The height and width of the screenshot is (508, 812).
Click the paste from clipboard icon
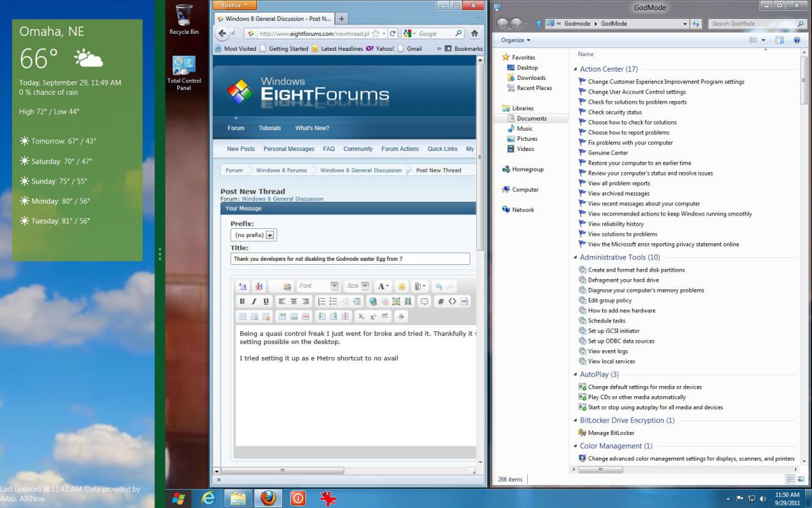(x=287, y=287)
